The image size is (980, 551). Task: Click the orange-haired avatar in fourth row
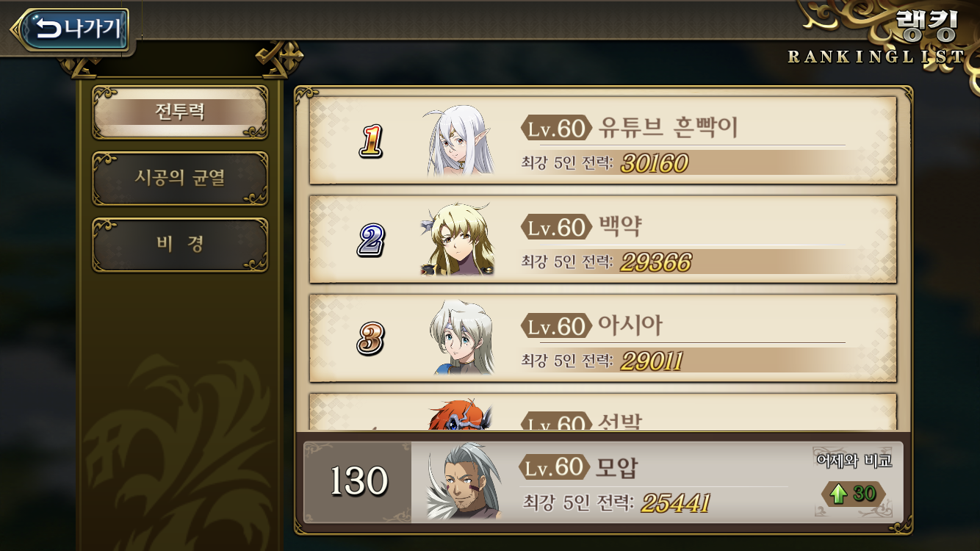461,415
